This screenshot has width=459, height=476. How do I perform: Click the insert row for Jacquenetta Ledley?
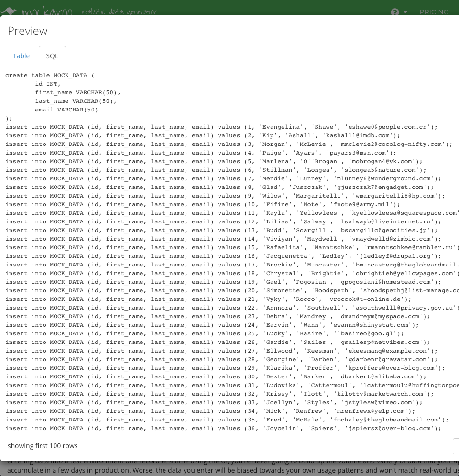223,256
